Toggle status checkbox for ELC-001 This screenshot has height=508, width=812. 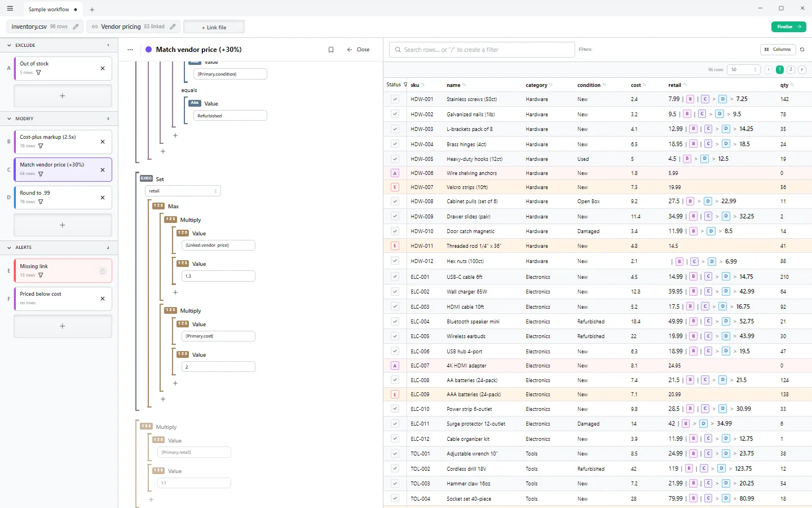click(x=395, y=277)
